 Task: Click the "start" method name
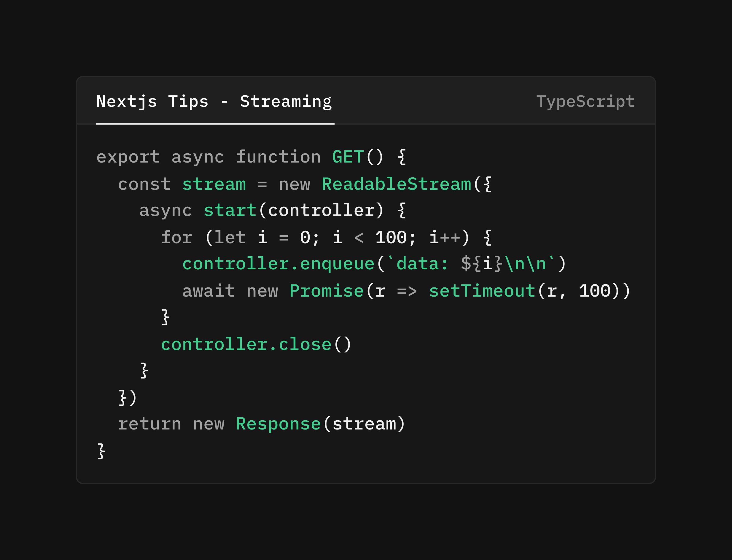coord(230,210)
